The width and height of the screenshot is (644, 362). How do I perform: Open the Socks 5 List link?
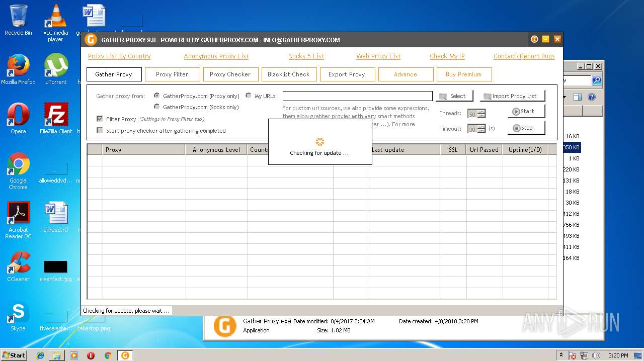306,56
